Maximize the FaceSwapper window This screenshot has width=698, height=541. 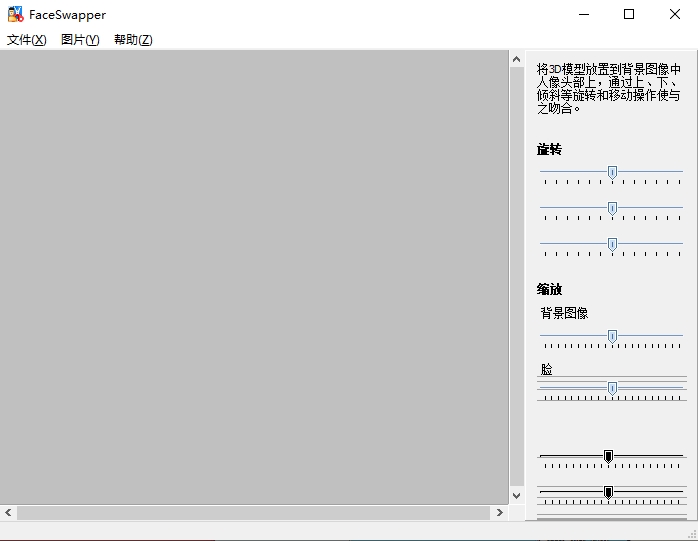coord(629,14)
